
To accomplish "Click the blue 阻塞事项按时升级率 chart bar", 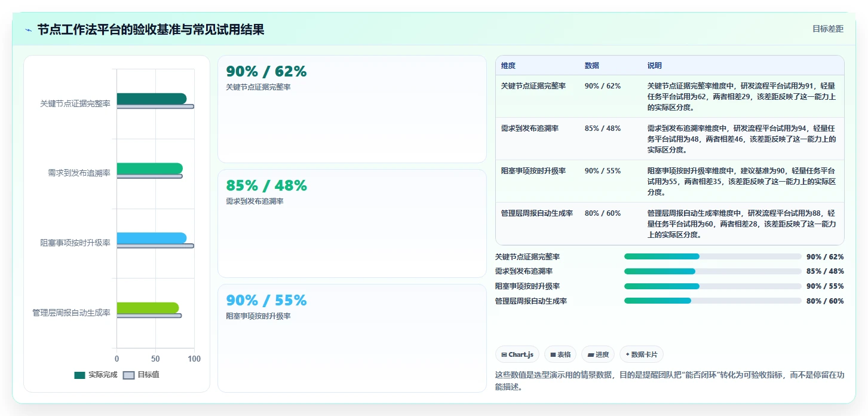I will [152, 238].
